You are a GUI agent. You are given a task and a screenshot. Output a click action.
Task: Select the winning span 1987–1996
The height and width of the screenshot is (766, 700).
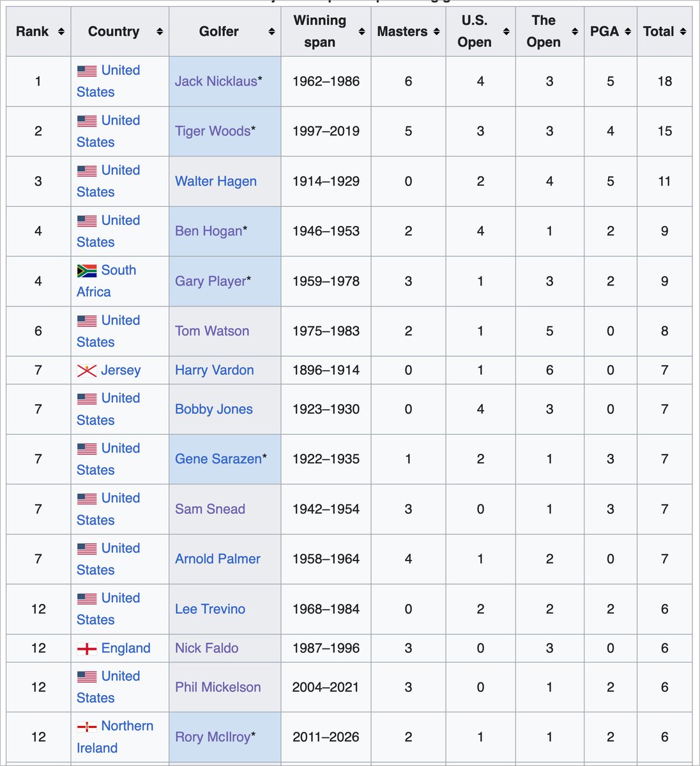[326, 648]
